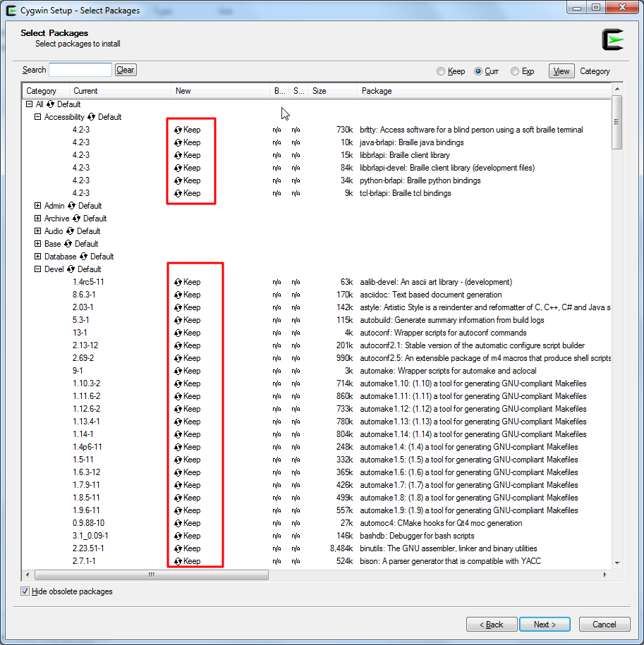Focus the Search input field
This screenshot has height=645, width=644.
click(80, 70)
